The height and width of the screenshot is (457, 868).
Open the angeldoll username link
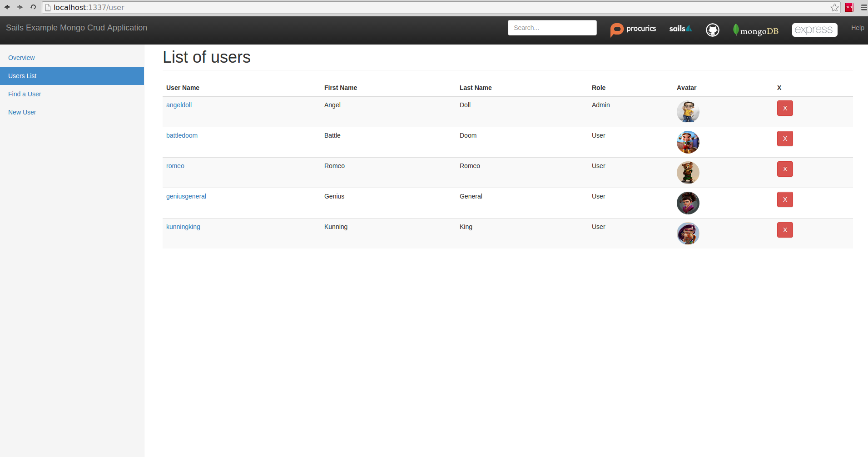tap(179, 105)
